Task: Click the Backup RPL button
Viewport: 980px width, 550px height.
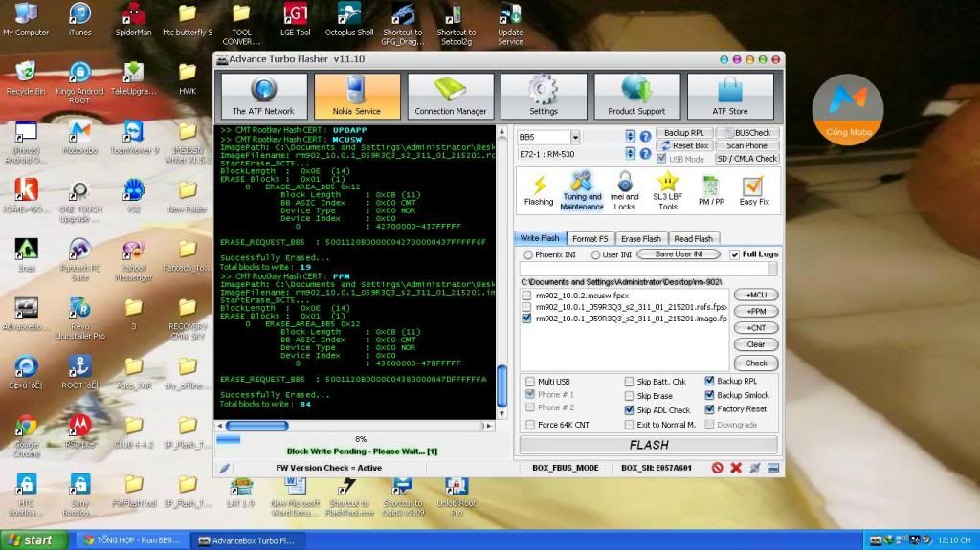Action: [x=684, y=133]
